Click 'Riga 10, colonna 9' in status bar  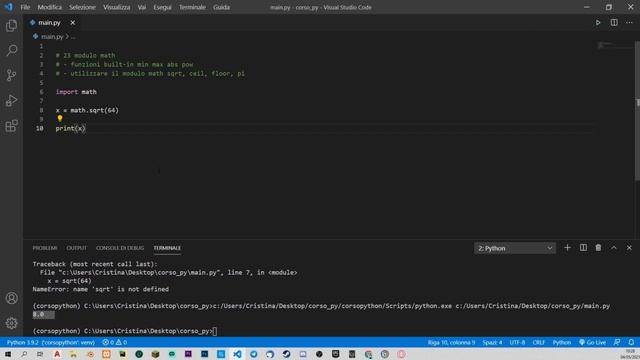(451, 342)
